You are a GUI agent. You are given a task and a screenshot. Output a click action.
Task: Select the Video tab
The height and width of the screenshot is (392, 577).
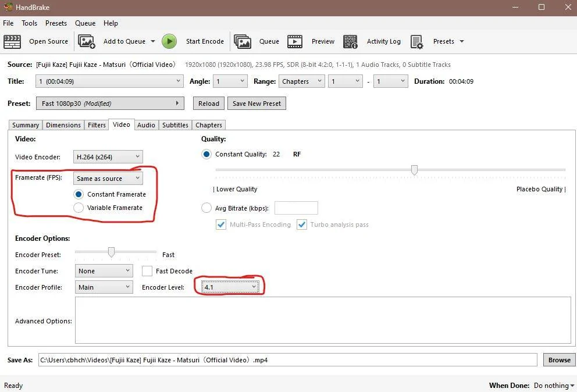point(122,125)
